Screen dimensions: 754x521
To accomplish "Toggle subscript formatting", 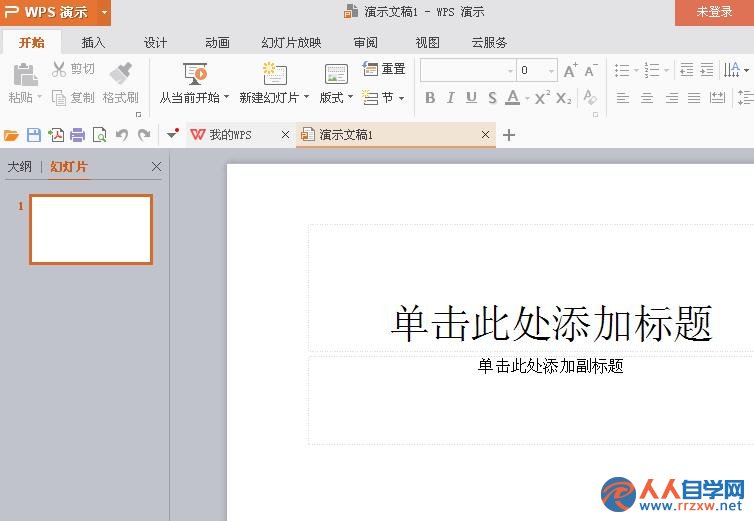I will 563,98.
